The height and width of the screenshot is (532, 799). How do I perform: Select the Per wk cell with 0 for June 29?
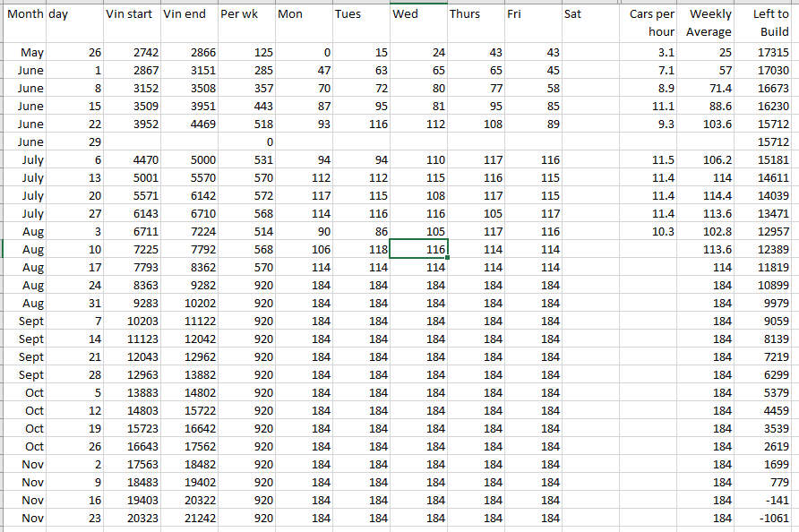[245, 142]
